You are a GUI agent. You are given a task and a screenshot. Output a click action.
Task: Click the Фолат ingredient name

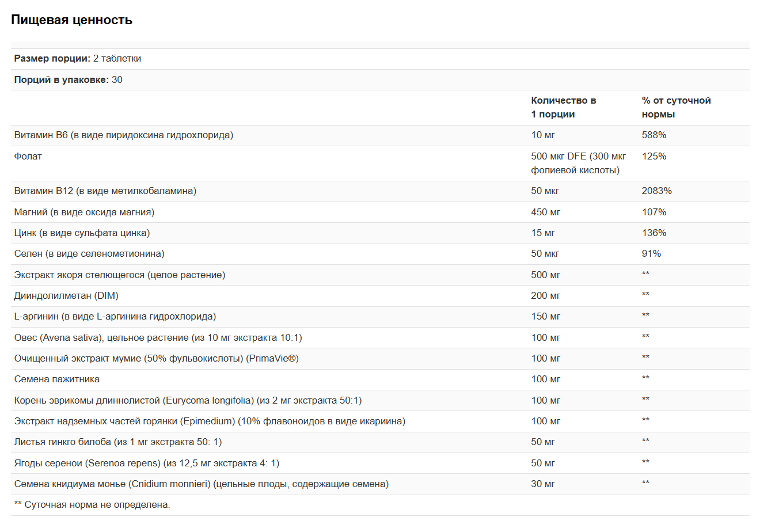click(x=28, y=156)
